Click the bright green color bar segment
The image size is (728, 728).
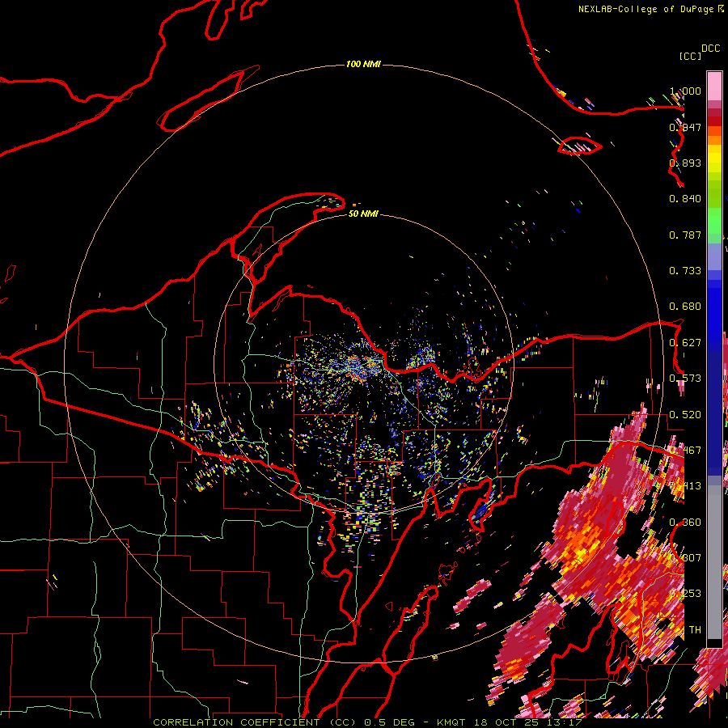point(714,221)
